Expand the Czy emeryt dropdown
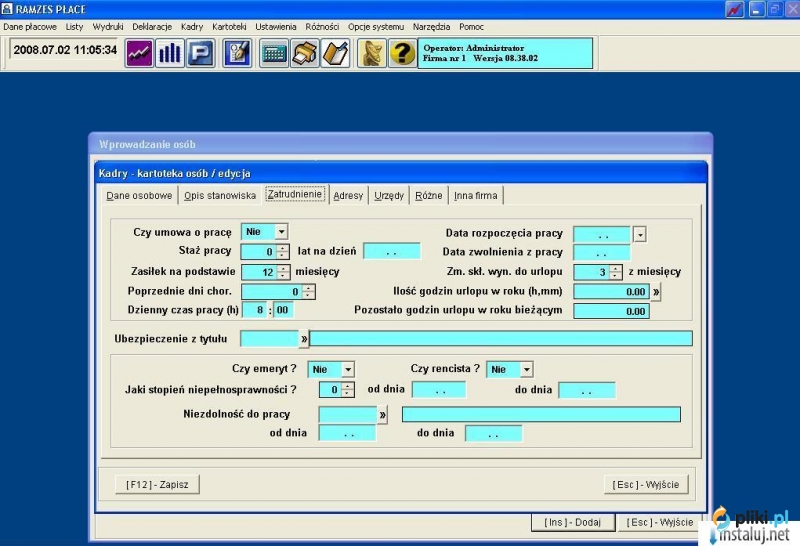Screen dimensions: 800x546 (x=347, y=369)
